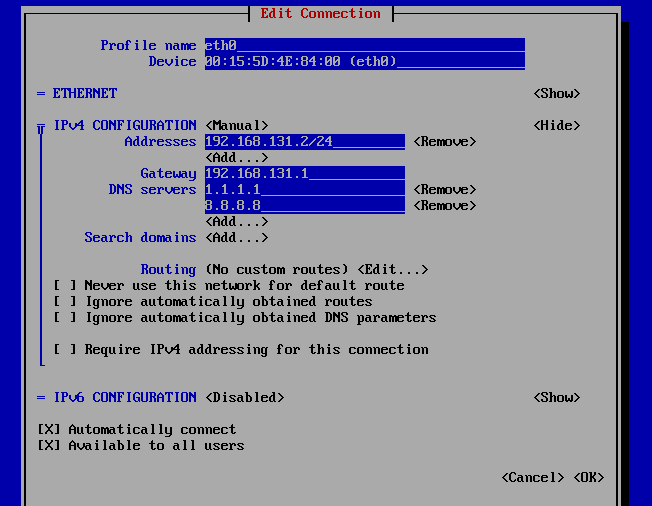Open the IPv4 Manual method dropdown
Screen dimensions: 652x506
(236, 125)
